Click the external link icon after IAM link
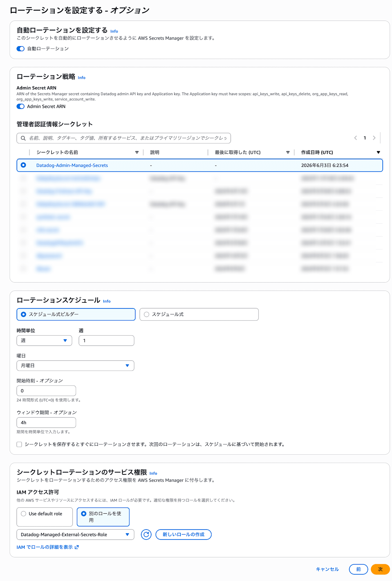 (77, 547)
